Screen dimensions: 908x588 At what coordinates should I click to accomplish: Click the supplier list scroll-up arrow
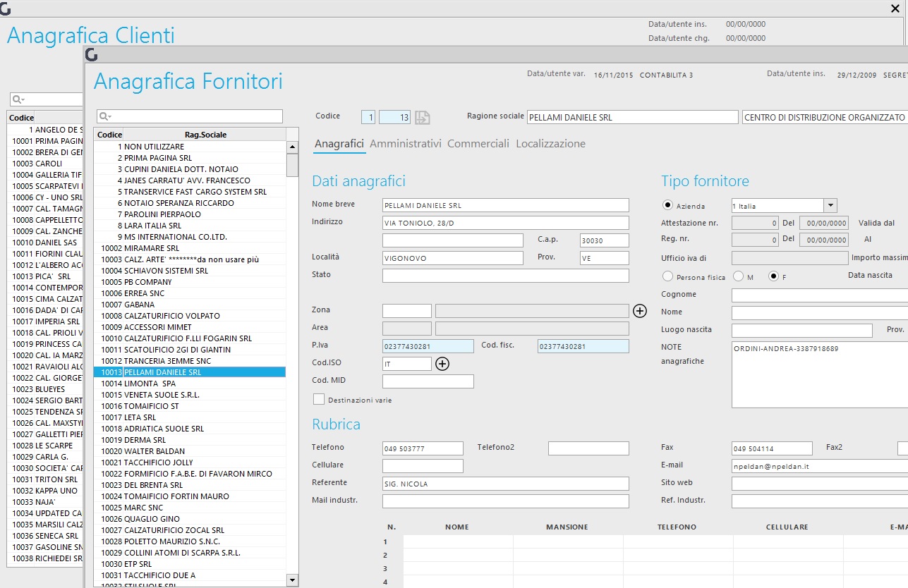(x=293, y=147)
